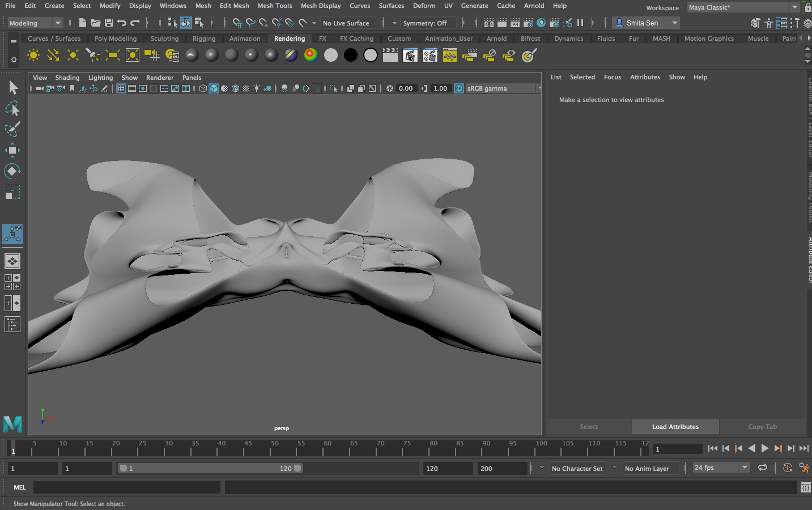Viewport: 812px width, 510px height.
Task: Activate the Paint Selection tool
Action: [x=12, y=129]
